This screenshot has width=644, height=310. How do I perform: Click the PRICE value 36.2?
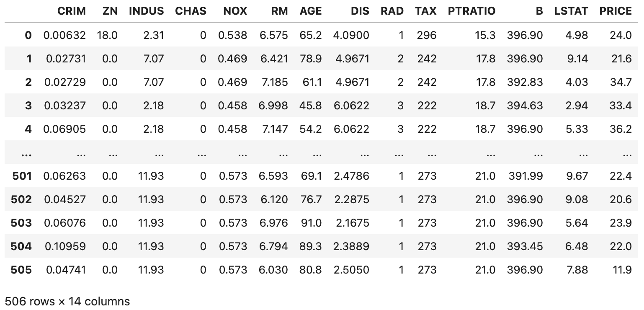coord(621,129)
